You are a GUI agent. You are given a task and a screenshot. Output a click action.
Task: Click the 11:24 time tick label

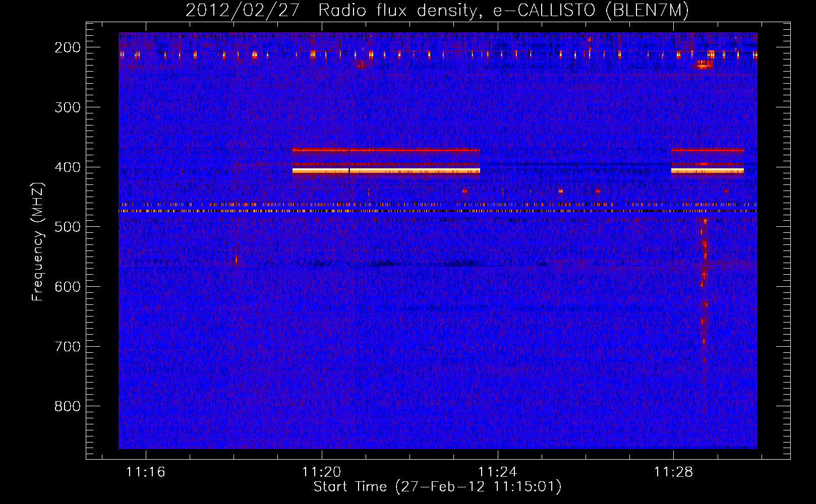coord(498,472)
